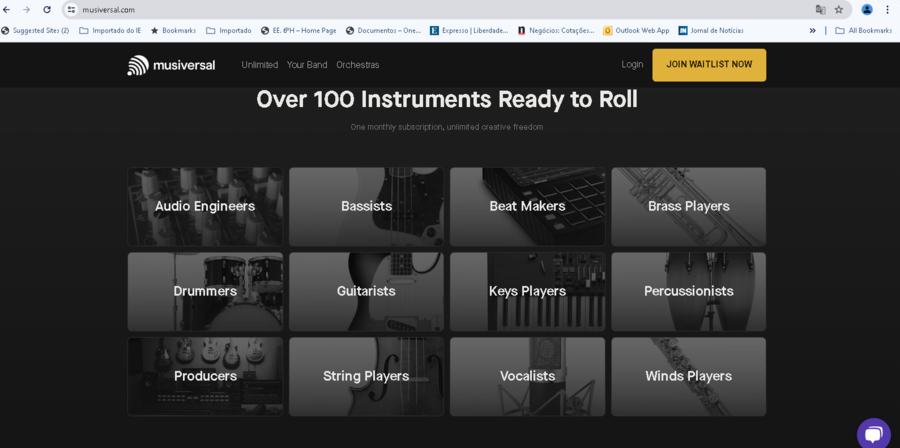The image size is (900, 448).
Task: Open the Vocalists category card
Action: 527,376
